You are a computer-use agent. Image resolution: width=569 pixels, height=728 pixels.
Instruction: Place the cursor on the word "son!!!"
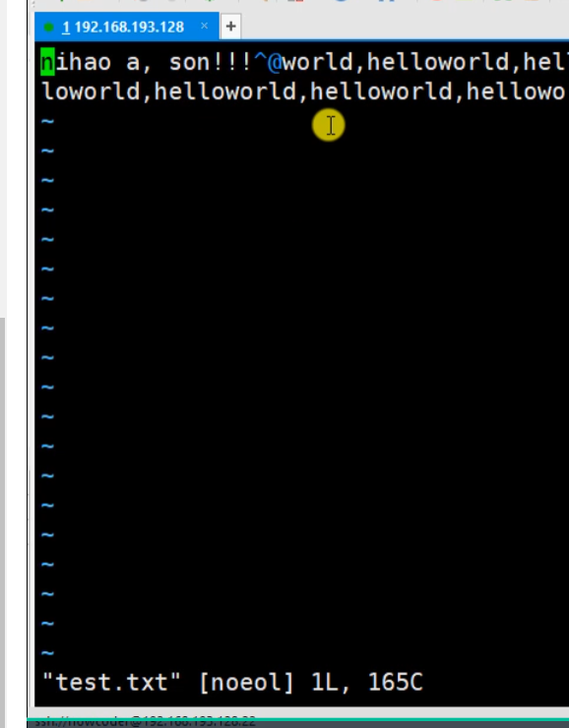click(211, 62)
